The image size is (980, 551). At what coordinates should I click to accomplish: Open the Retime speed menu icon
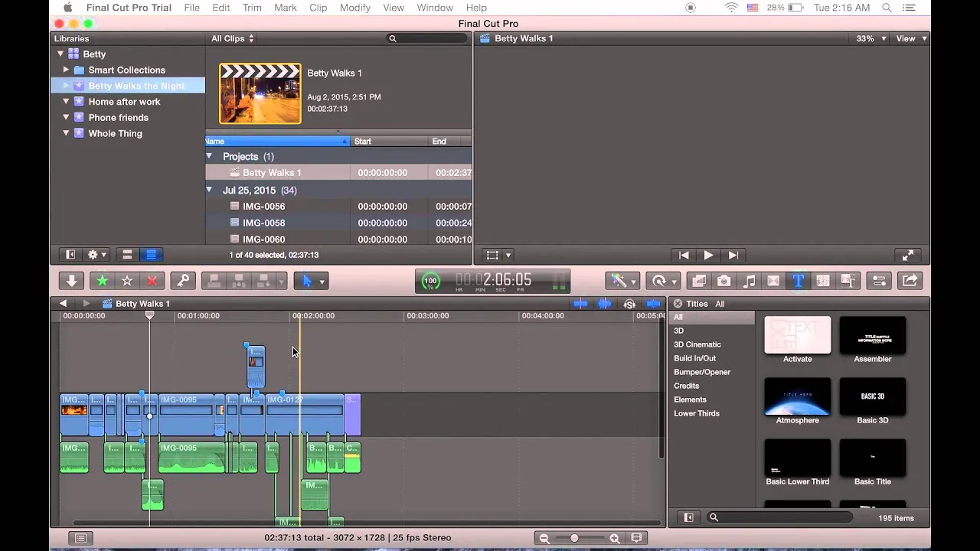662,281
